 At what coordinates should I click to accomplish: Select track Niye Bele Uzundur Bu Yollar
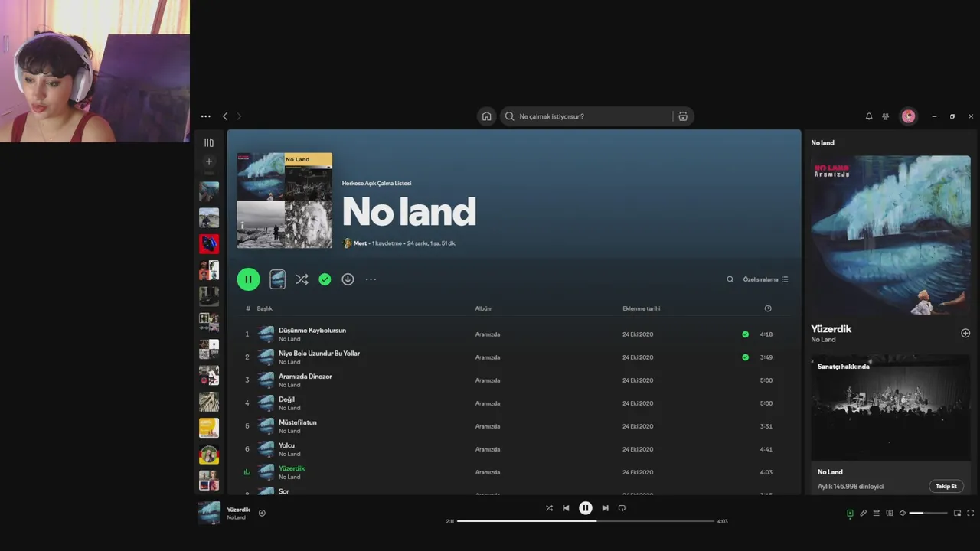pyautogui.click(x=514, y=357)
